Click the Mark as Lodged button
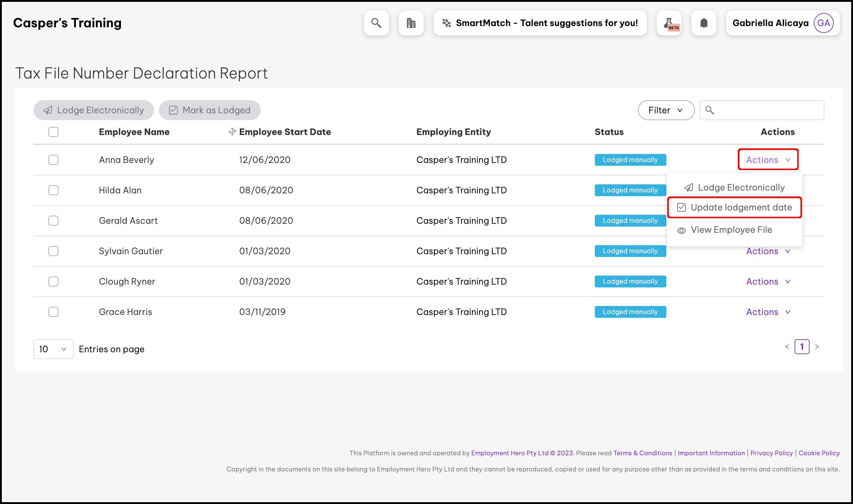The image size is (853, 504). [210, 110]
